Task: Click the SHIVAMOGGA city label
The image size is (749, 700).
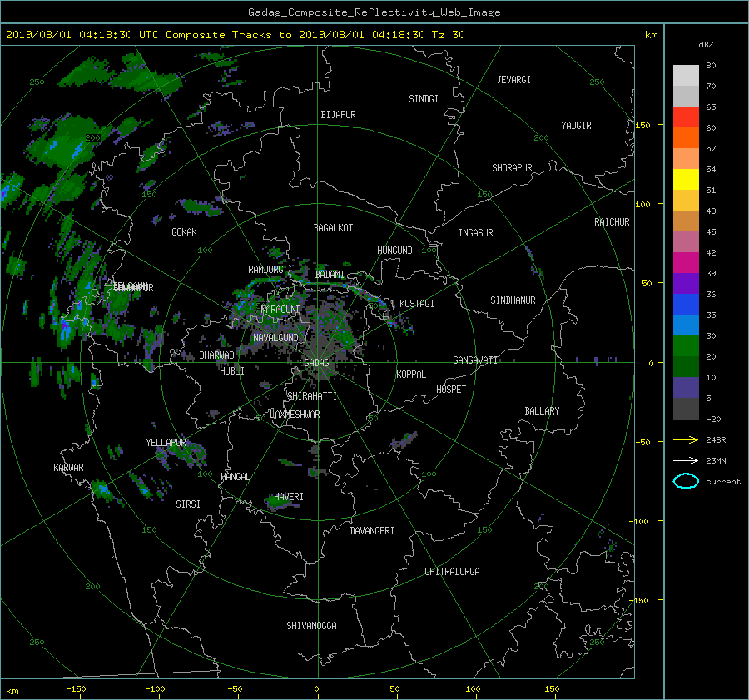Action: 311,625
